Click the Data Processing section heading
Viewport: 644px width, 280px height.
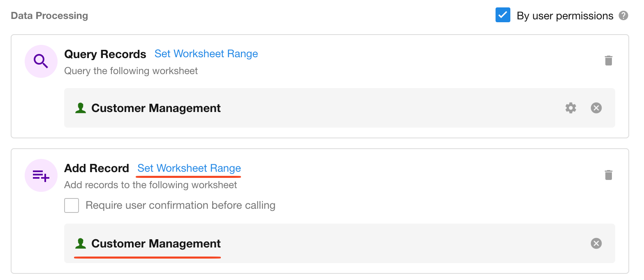[x=49, y=16]
